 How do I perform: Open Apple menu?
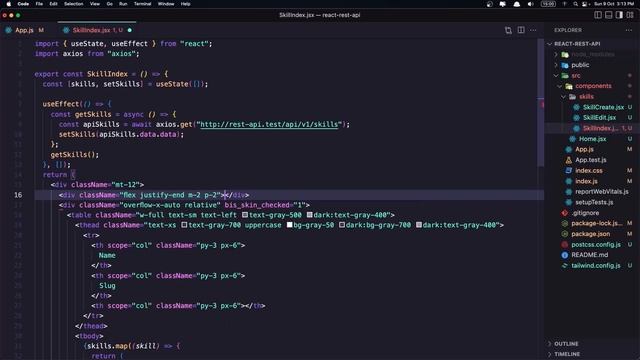click(x=9, y=4)
